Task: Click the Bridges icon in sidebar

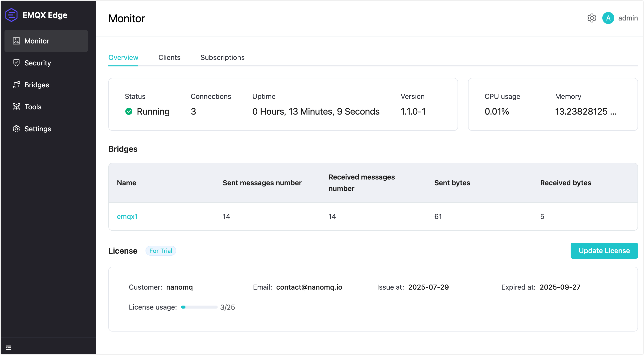Action: pyautogui.click(x=16, y=85)
